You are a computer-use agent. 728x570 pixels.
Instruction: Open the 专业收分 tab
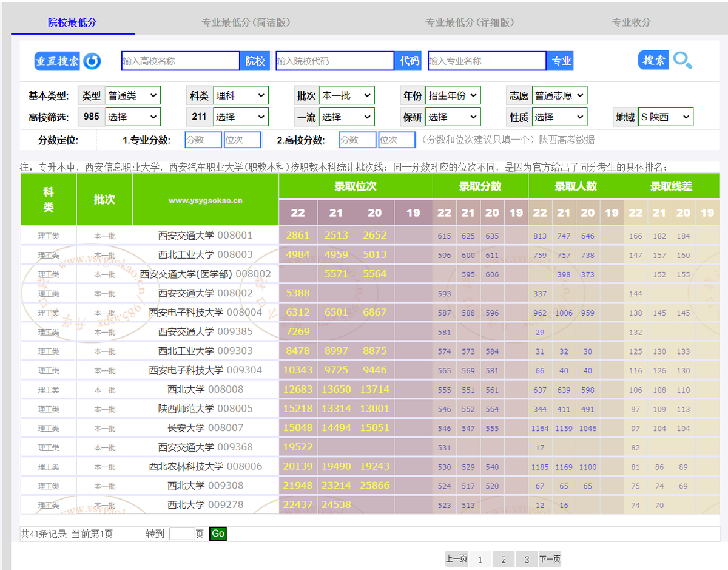[x=631, y=22]
